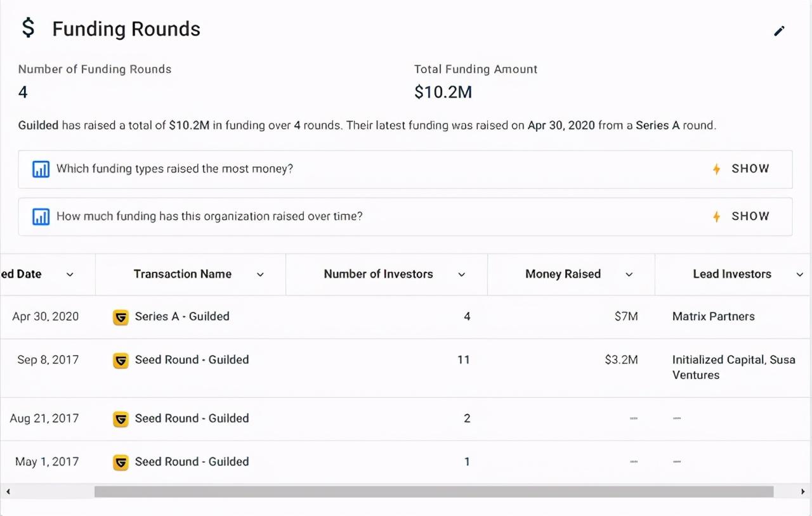Open Number of Investors column dropdown arrow
Screen dimensions: 812x516
[462, 274]
